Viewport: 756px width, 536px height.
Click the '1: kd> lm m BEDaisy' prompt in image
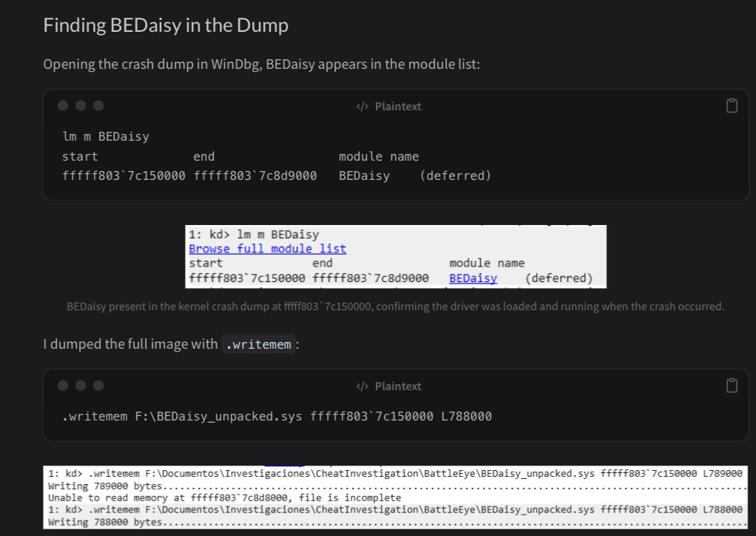254,235
